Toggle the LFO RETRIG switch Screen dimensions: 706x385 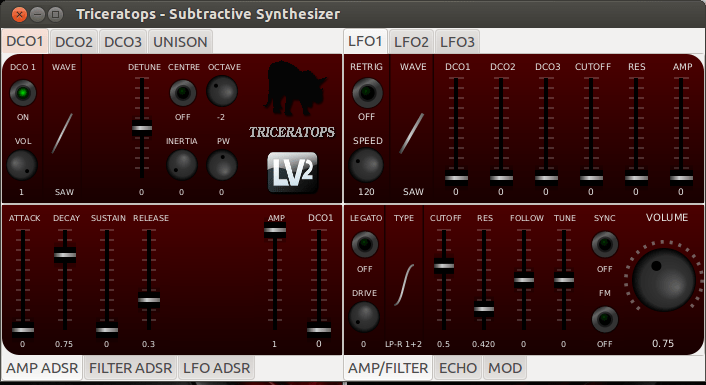367,93
